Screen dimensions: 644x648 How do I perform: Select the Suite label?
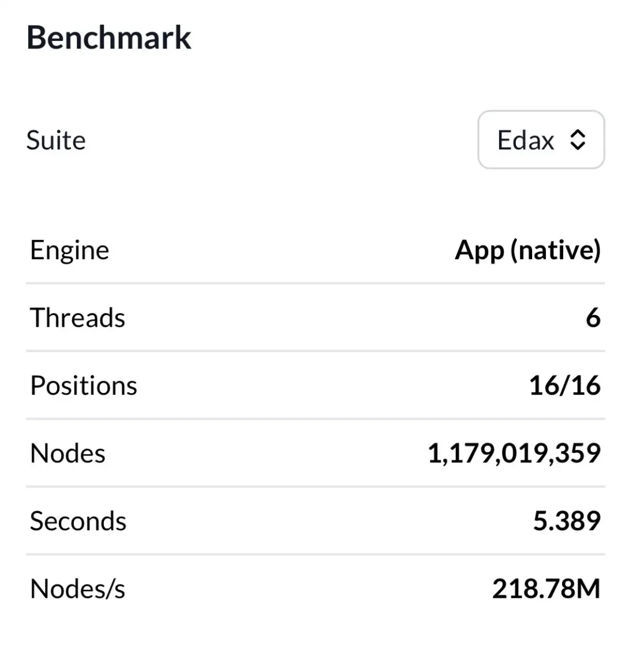click(x=56, y=140)
